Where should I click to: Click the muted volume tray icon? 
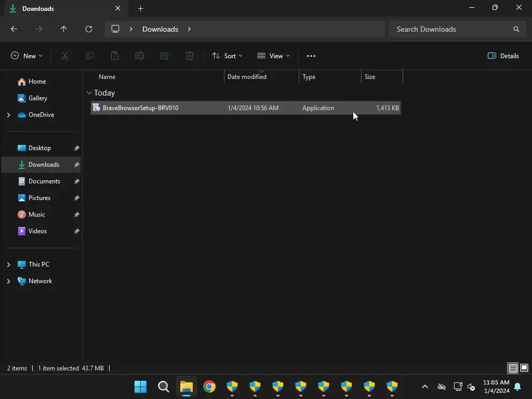(x=471, y=387)
